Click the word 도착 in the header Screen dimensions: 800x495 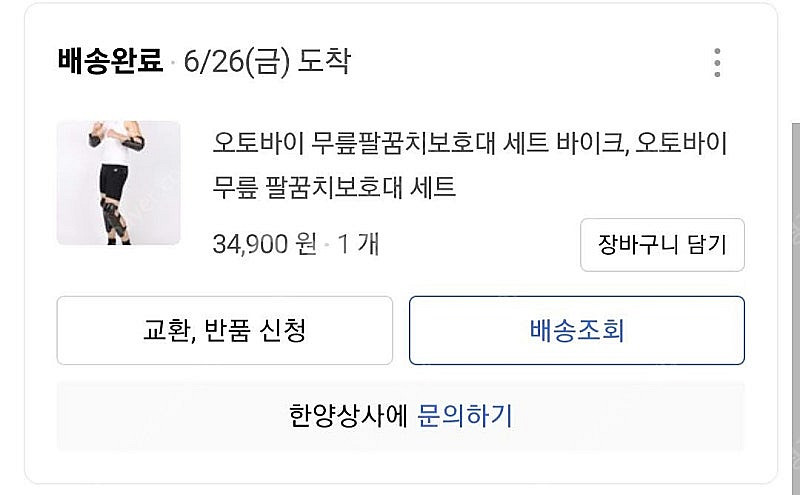325,62
